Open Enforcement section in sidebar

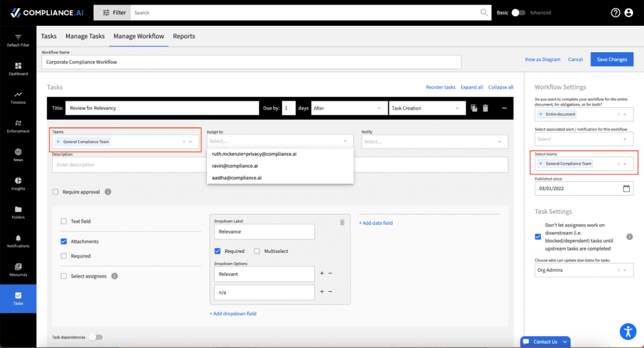coord(18,126)
